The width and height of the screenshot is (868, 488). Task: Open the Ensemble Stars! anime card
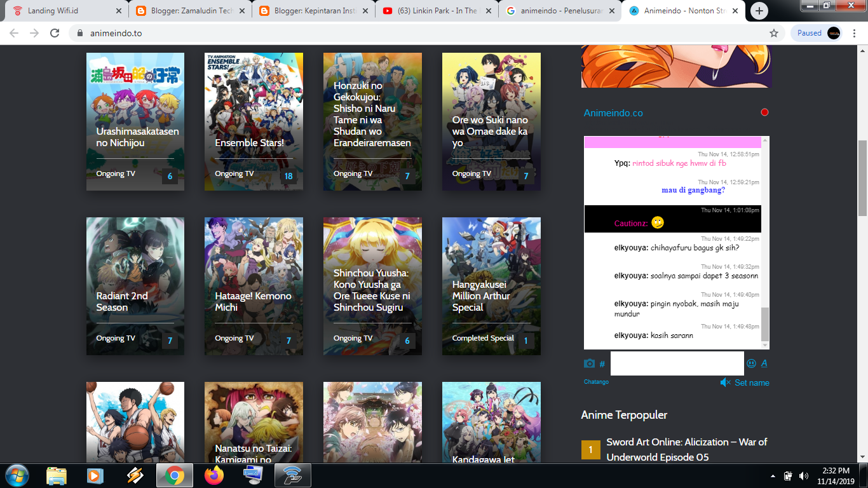pyautogui.click(x=254, y=121)
